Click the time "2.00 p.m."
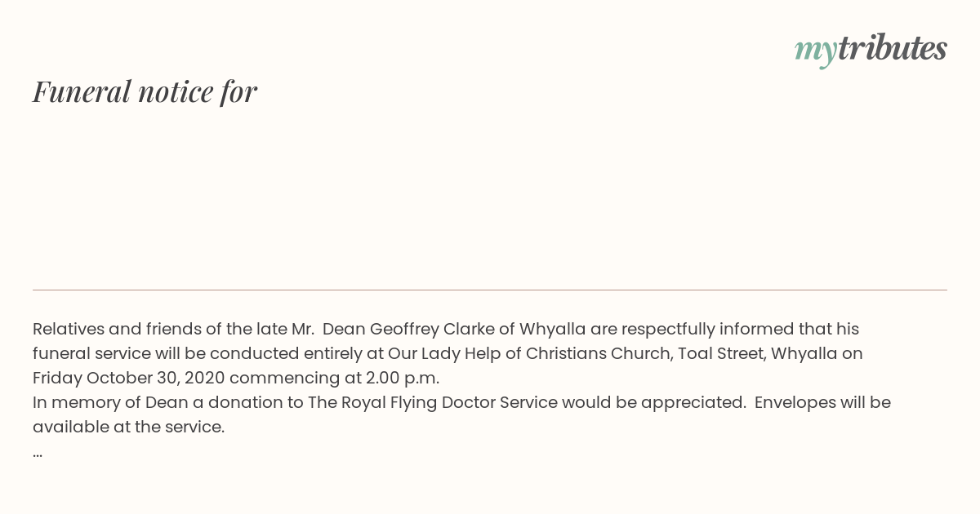This screenshot has height=514, width=980. point(402,379)
